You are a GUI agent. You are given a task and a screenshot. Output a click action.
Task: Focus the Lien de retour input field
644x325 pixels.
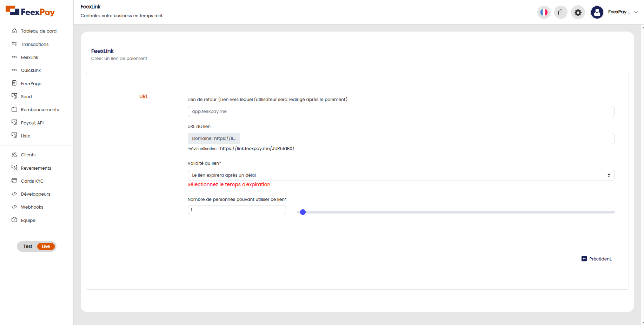click(x=401, y=111)
